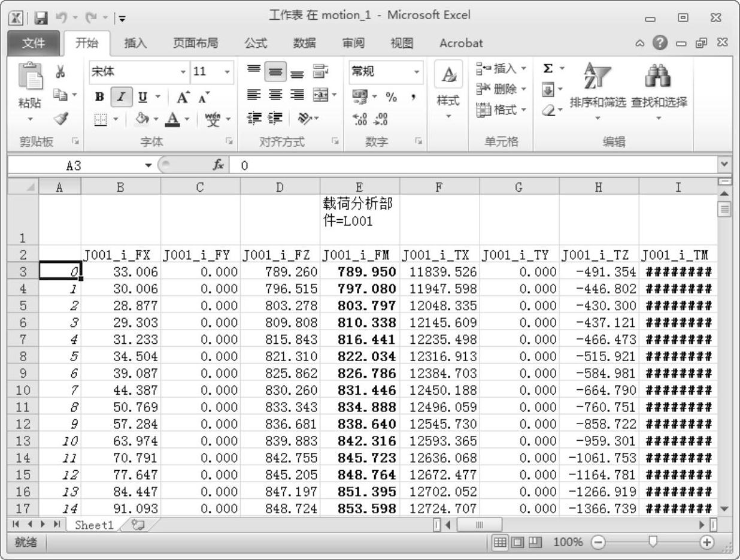Click 插入 insert cells button
The height and width of the screenshot is (560, 740).
501,69
